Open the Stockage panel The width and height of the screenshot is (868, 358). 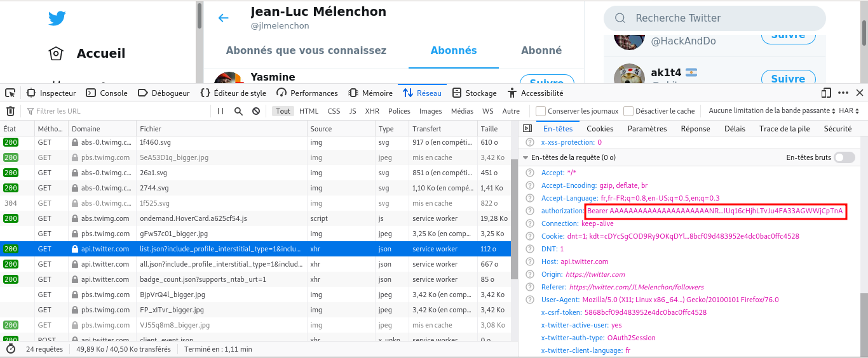coord(475,93)
